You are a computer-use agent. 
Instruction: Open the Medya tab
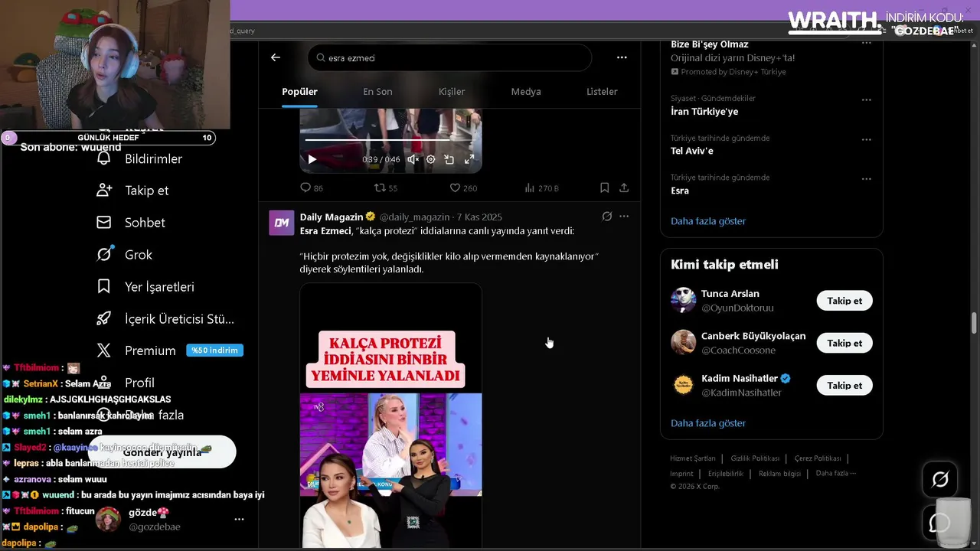[526, 92]
